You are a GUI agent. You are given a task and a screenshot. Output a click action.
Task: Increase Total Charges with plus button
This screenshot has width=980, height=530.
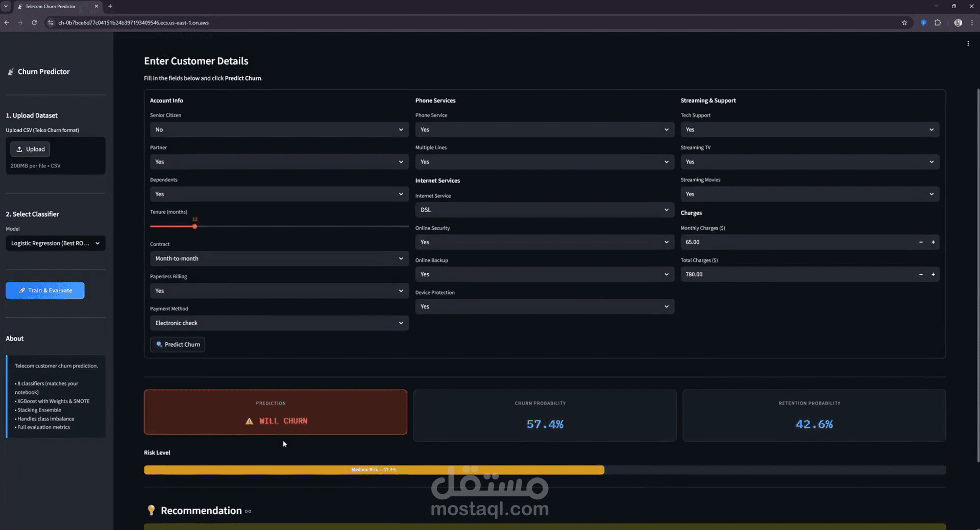[x=933, y=274]
